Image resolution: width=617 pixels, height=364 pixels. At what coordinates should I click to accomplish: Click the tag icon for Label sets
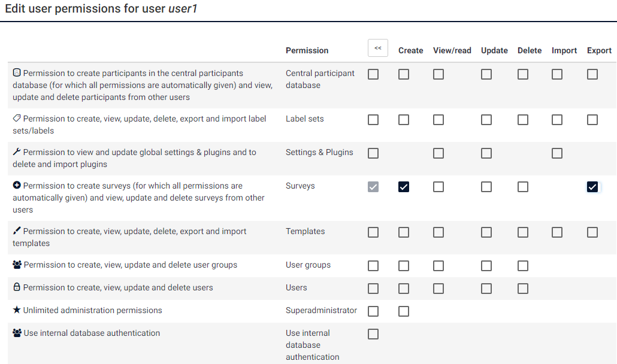17,119
